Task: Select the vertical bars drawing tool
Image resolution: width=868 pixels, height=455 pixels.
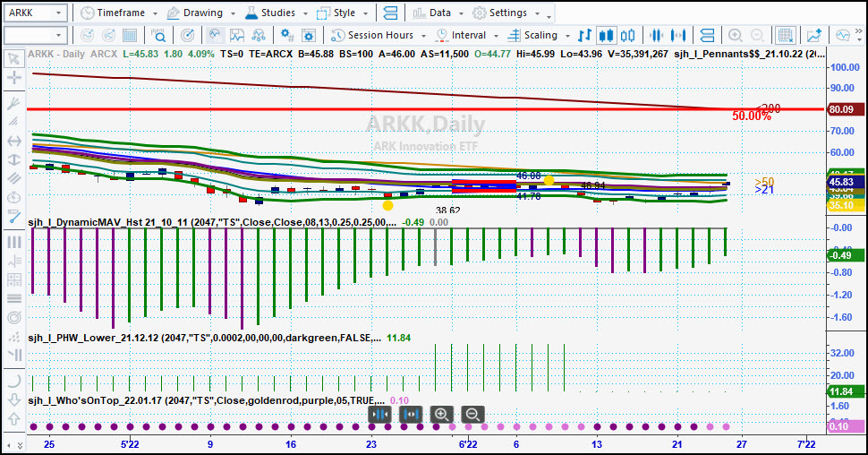Action: click(x=13, y=242)
